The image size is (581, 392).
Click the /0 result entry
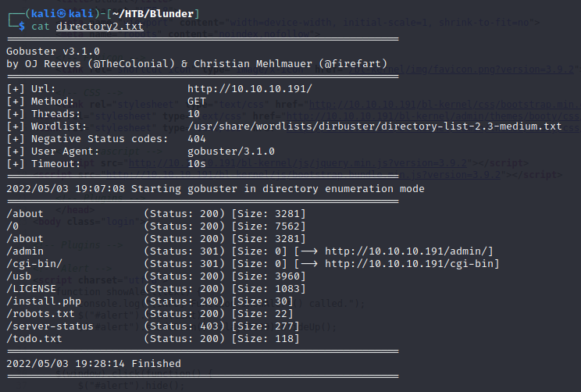point(12,226)
